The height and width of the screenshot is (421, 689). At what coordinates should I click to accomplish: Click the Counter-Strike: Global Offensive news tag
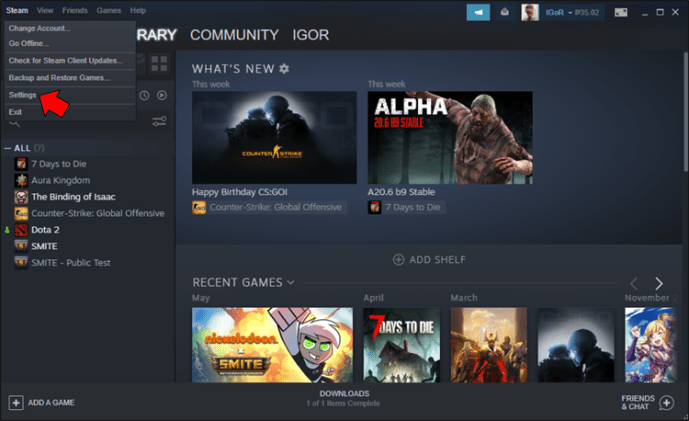(269, 207)
